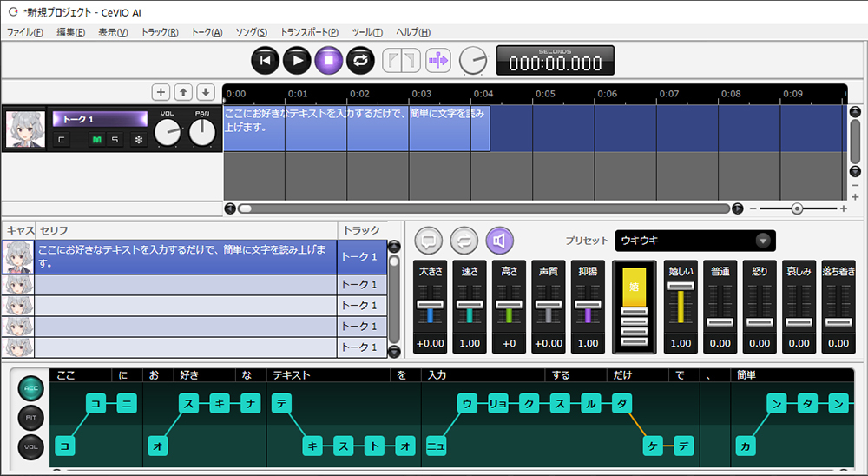Move the track down with the down arrow
The height and width of the screenshot is (476, 868).
tap(206, 92)
